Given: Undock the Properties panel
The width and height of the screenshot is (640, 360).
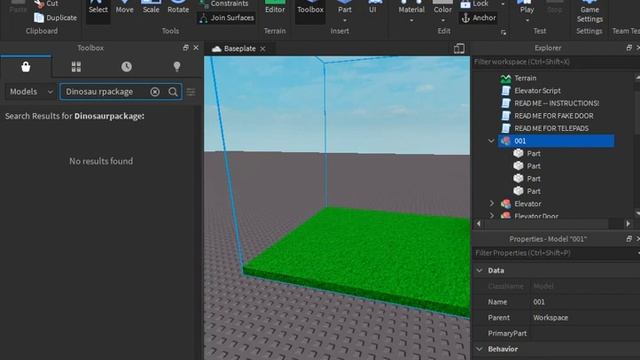Looking at the screenshot, I should (x=629, y=239).
